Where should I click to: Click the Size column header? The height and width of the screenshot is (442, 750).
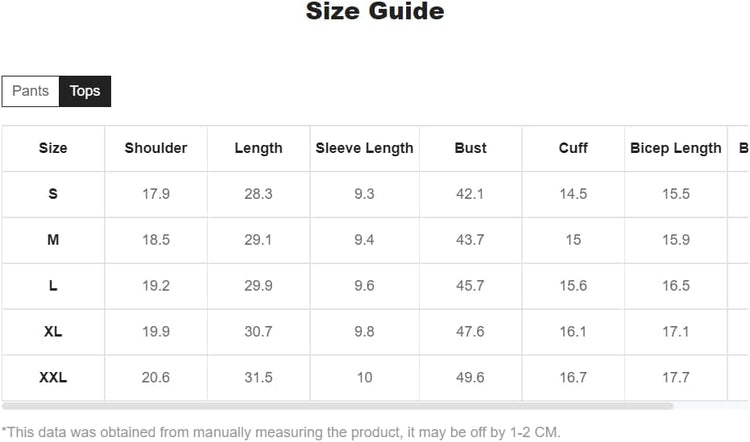pyautogui.click(x=53, y=148)
